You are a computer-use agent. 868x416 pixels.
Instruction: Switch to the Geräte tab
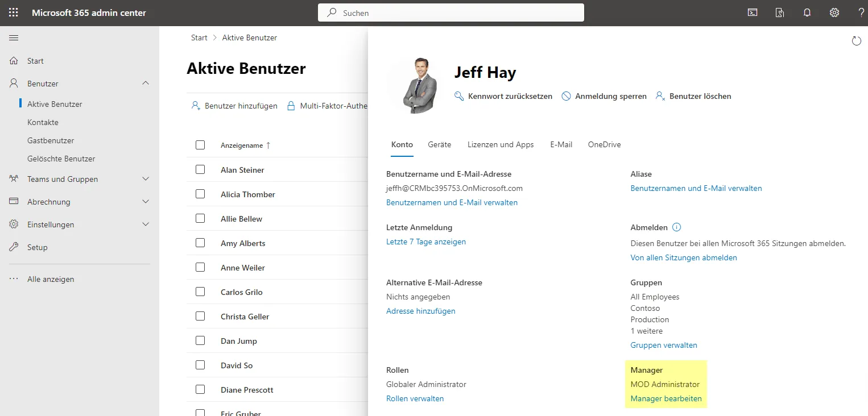(440, 144)
